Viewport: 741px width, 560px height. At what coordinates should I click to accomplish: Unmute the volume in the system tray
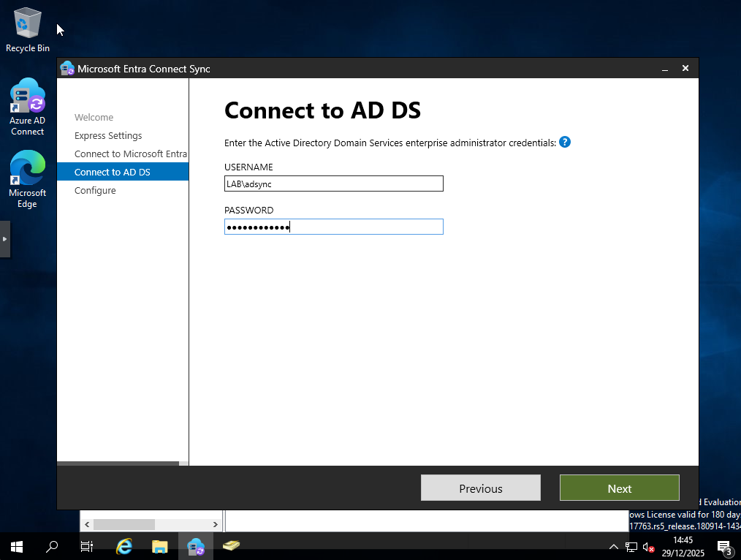[649, 546]
